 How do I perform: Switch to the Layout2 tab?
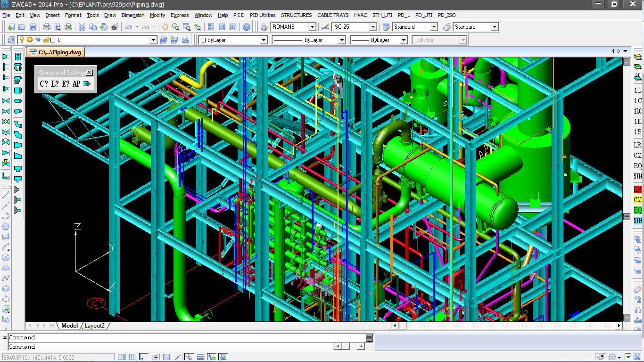[95, 326]
